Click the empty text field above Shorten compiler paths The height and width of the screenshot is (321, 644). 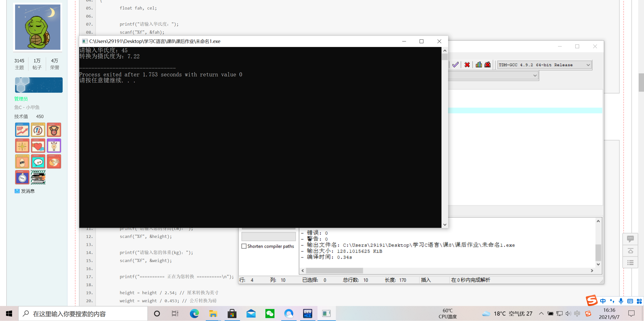pos(268,236)
